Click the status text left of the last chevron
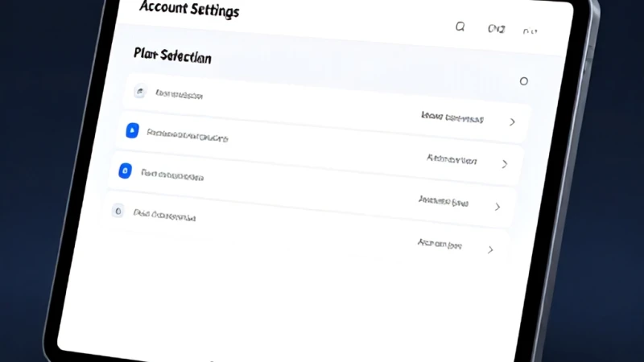The height and width of the screenshot is (362, 644). [x=440, y=245]
